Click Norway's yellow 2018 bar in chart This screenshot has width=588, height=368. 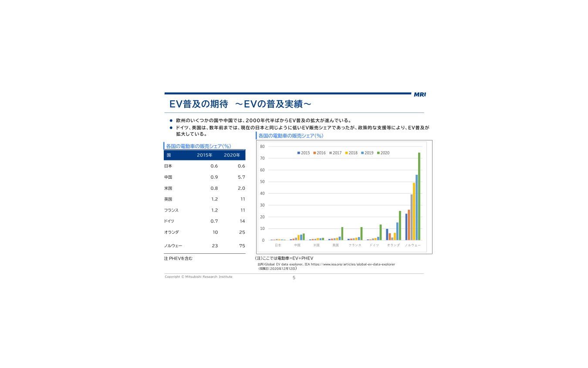coord(414,211)
